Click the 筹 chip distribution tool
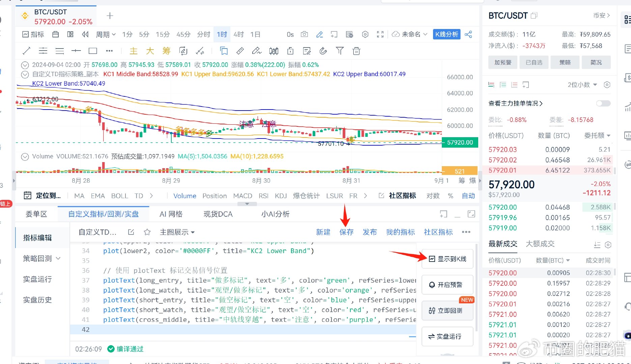This screenshot has width=631, height=364. coord(167,51)
